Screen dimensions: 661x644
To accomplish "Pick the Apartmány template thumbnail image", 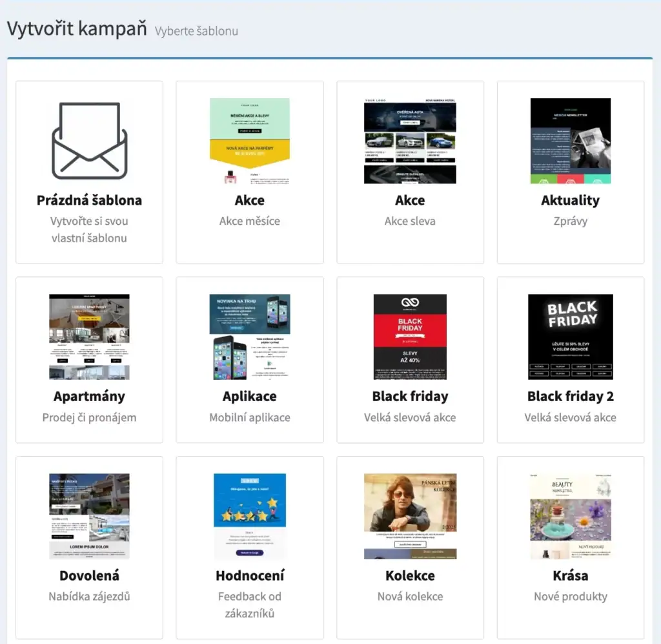I will click(x=89, y=337).
